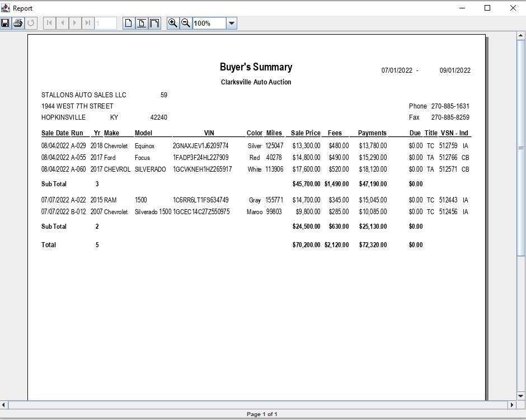Viewport: 526px width, 420px height.
Task: Go to the next page
Action: coord(75,23)
